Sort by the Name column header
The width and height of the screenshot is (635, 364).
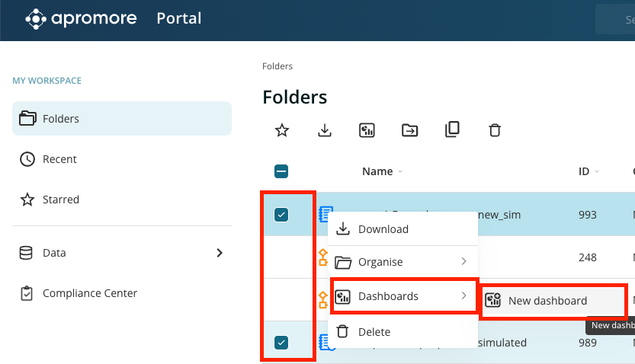pos(377,171)
